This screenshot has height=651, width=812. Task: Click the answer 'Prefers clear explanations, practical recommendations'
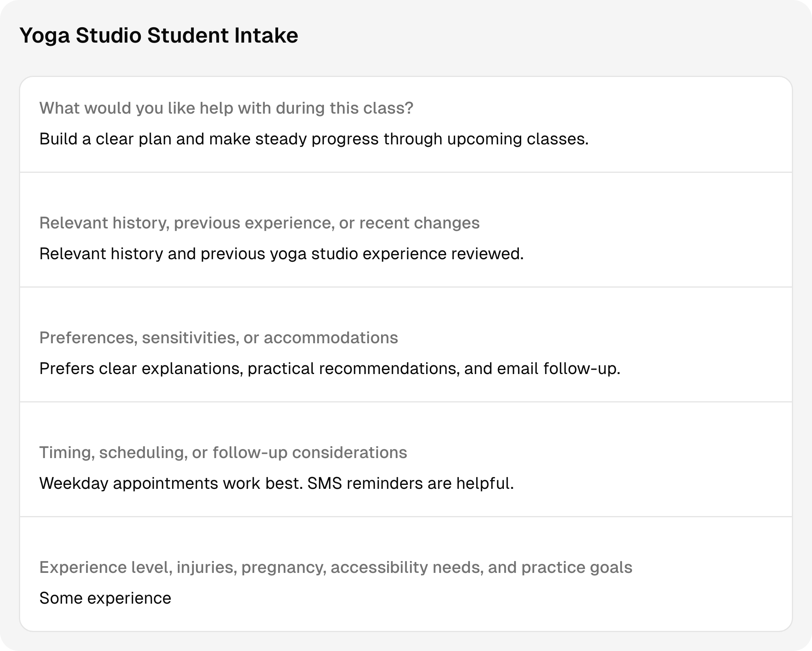tap(329, 369)
